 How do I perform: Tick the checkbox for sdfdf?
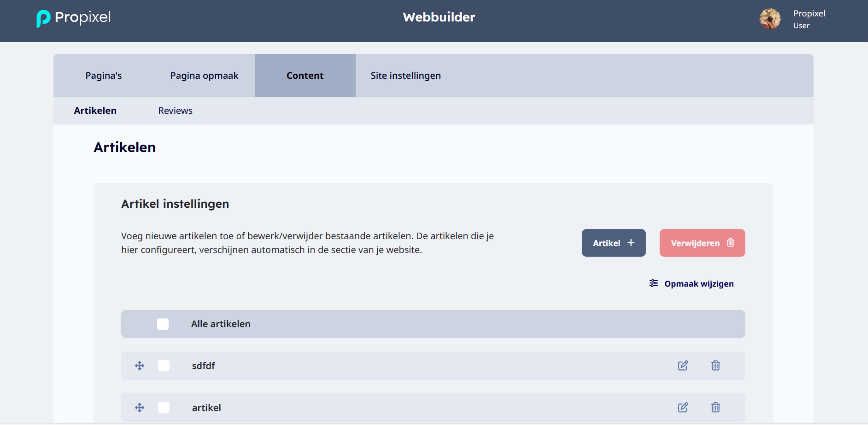coord(164,366)
